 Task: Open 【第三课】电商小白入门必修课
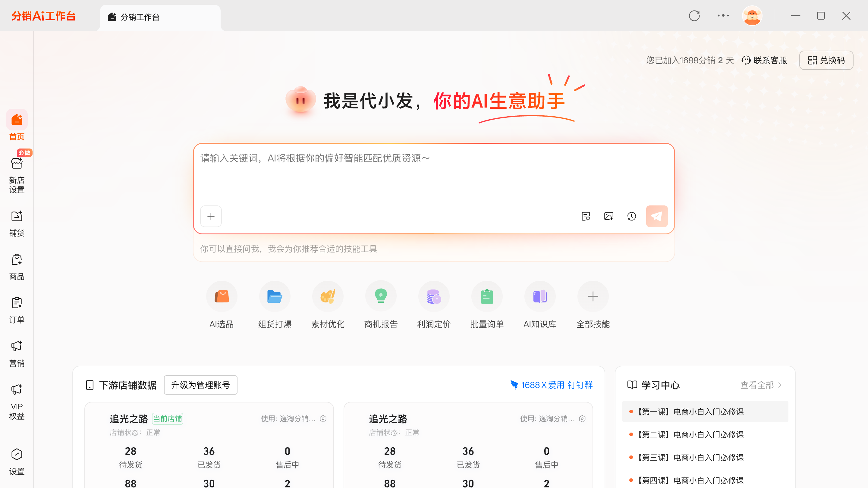[x=705, y=457]
